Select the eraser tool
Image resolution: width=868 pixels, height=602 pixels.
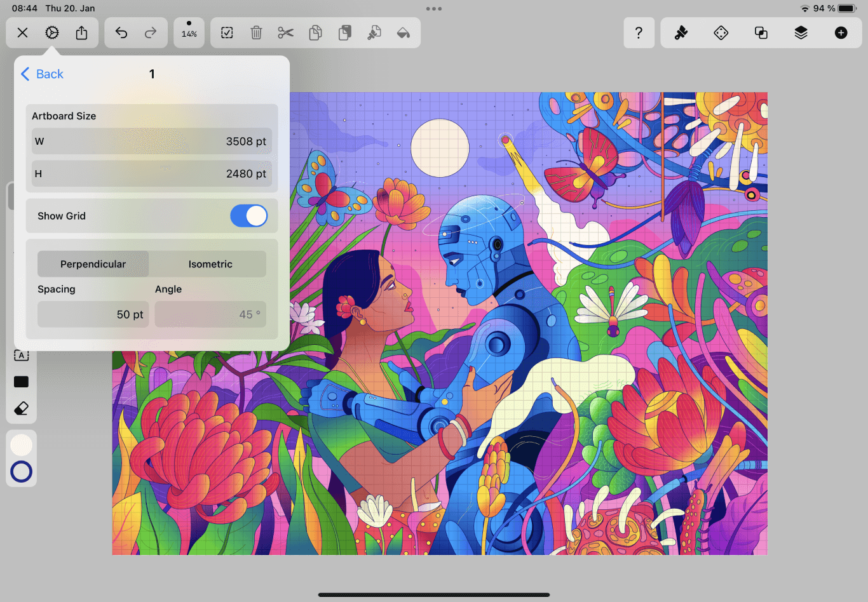coord(22,408)
